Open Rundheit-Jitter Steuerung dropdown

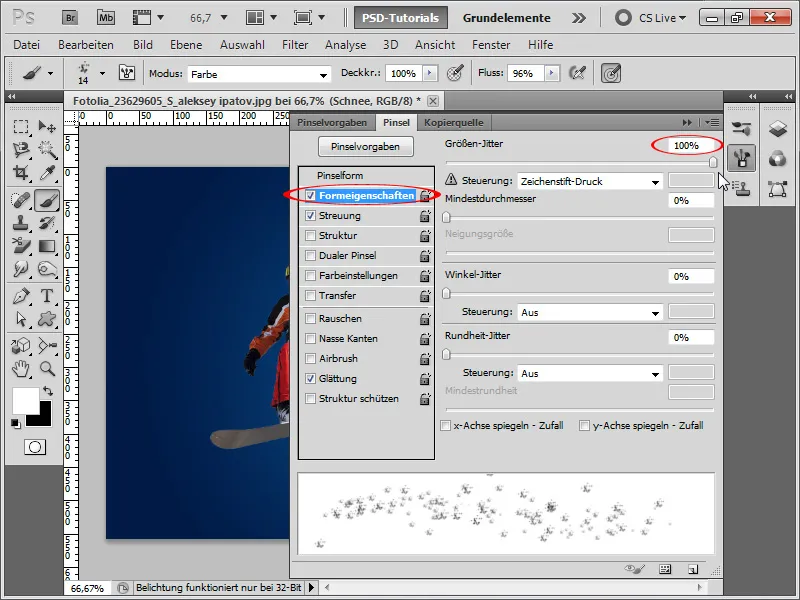pos(590,374)
